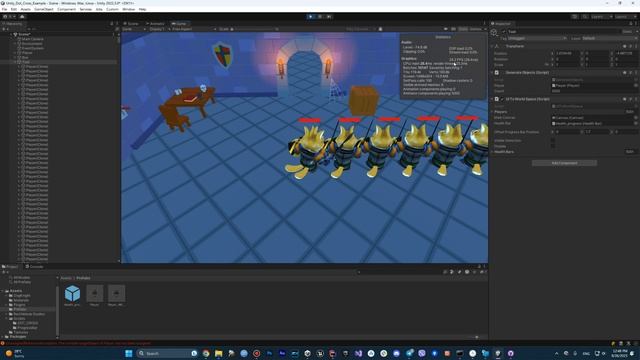Viewport: 640px width, 360px height.
Task: Click the undo history icon in toolbar
Action: coord(575,17)
